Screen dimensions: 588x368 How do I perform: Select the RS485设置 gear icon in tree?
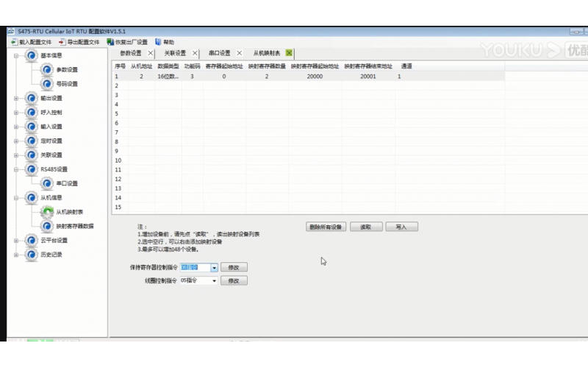pos(32,169)
